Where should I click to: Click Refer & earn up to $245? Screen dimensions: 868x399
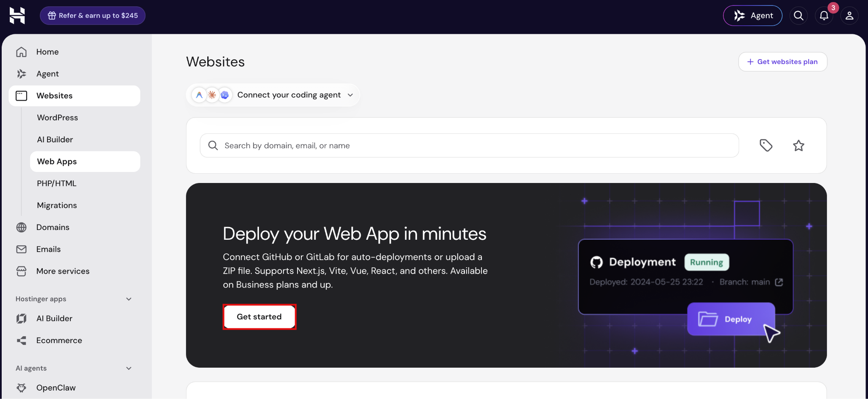92,16
